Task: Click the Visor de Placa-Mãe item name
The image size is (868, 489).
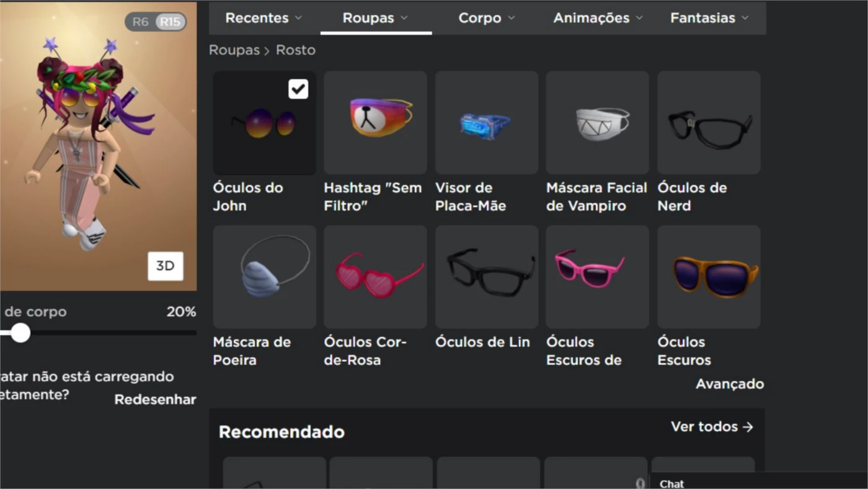Action: coord(471,197)
